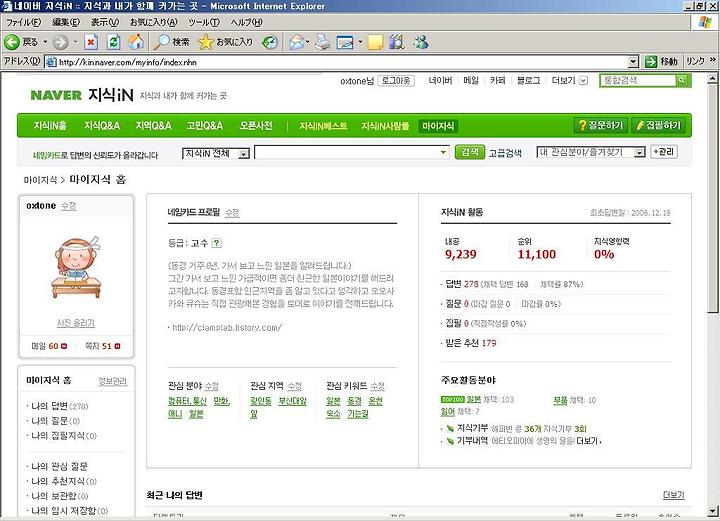Open browsing History toolbar icon
Image resolution: width=720 pixels, height=521 pixels.
[x=270, y=42]
